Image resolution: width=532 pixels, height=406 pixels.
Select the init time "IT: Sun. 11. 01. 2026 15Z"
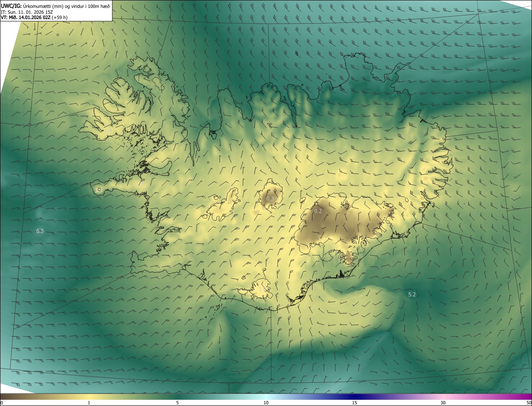click(27, 12)
